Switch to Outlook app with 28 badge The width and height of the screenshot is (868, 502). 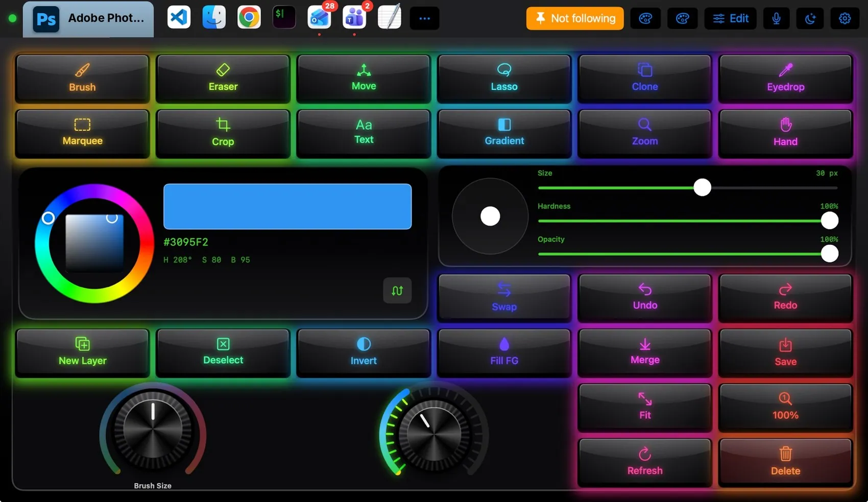click(x=320, y=17)
